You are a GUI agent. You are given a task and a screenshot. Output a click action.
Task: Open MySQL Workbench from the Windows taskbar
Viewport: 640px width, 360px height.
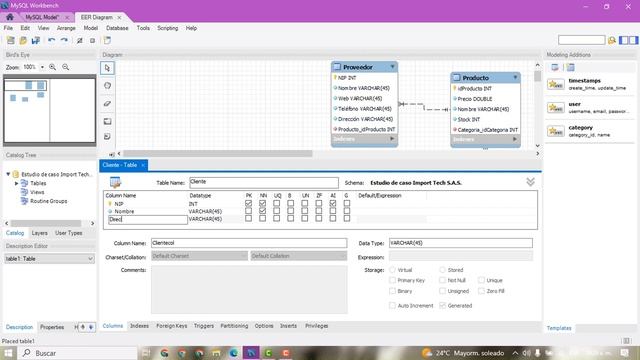click(x=251, y=353)
